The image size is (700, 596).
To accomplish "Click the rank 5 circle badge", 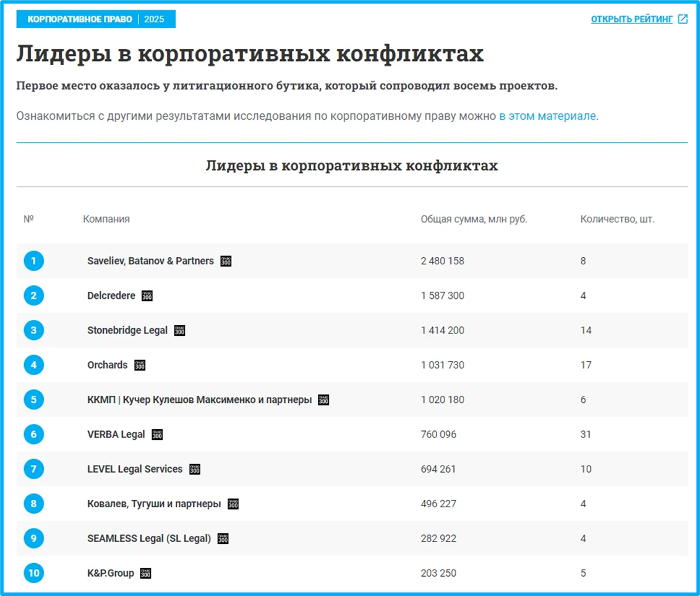I will click(33, 399).
